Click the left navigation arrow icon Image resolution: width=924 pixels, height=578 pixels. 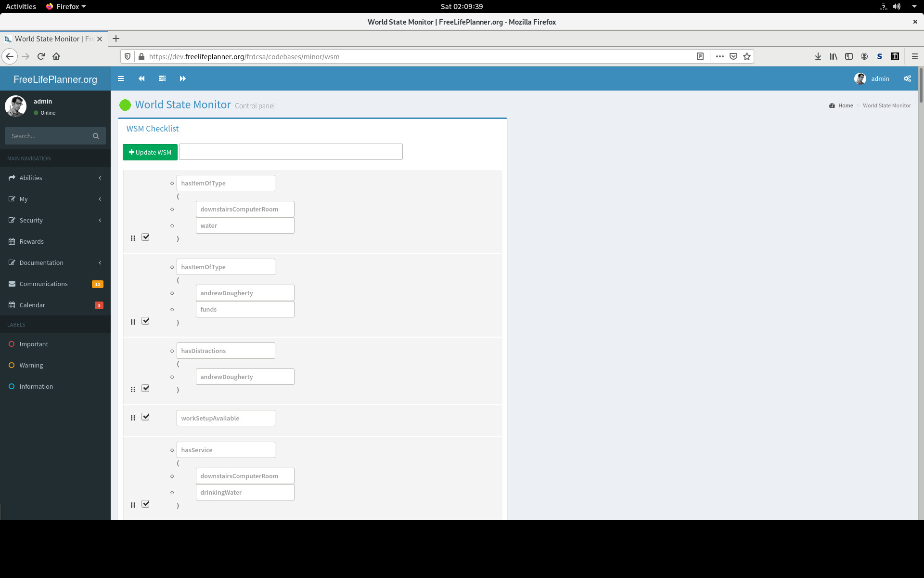[x=141, y=79]
